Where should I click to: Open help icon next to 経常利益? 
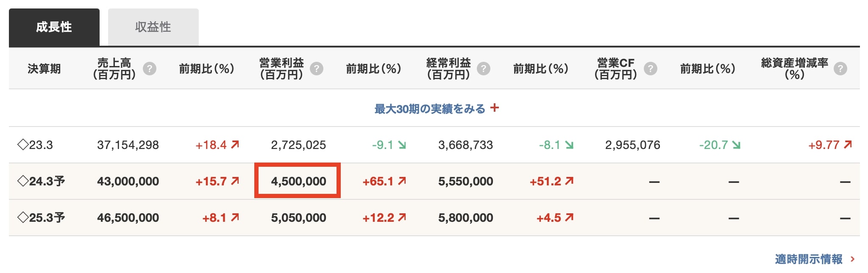coord(483,69)
